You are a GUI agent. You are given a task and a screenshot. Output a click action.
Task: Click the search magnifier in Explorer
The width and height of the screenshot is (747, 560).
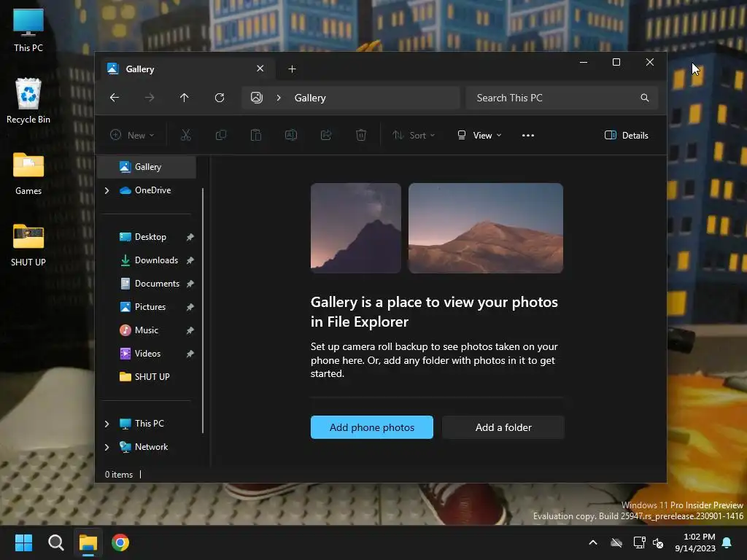coord(645,98)
